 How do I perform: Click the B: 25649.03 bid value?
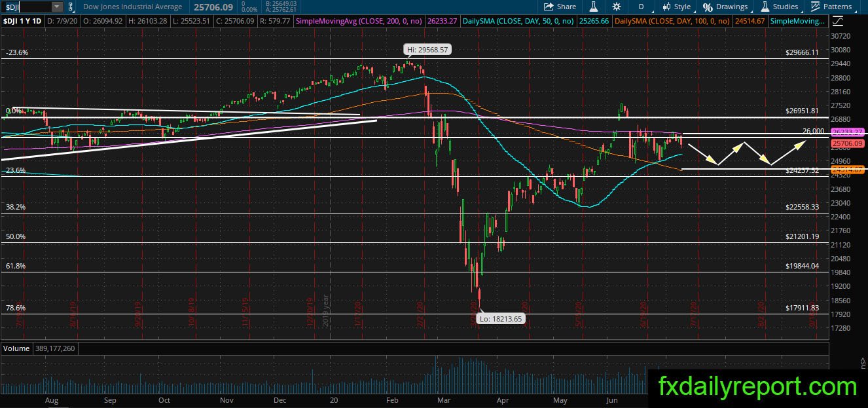click(x=281, y=4)
